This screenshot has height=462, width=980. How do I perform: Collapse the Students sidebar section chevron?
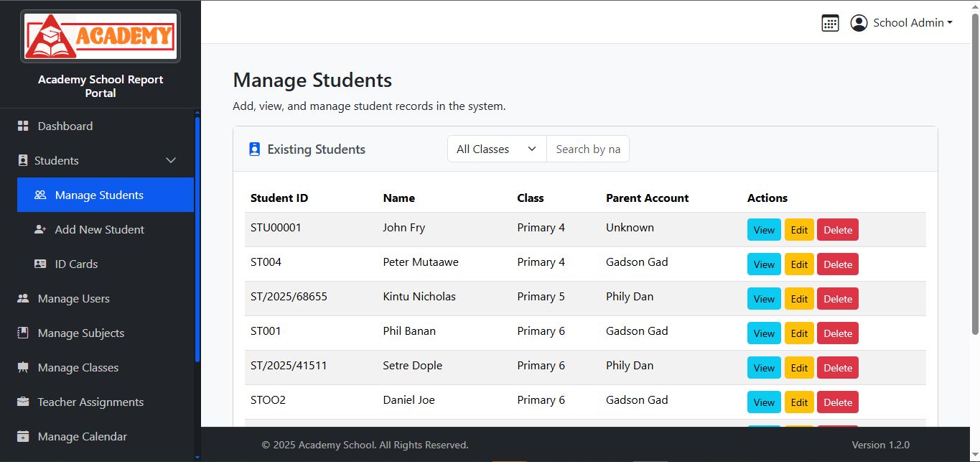[x=171, y=161]
